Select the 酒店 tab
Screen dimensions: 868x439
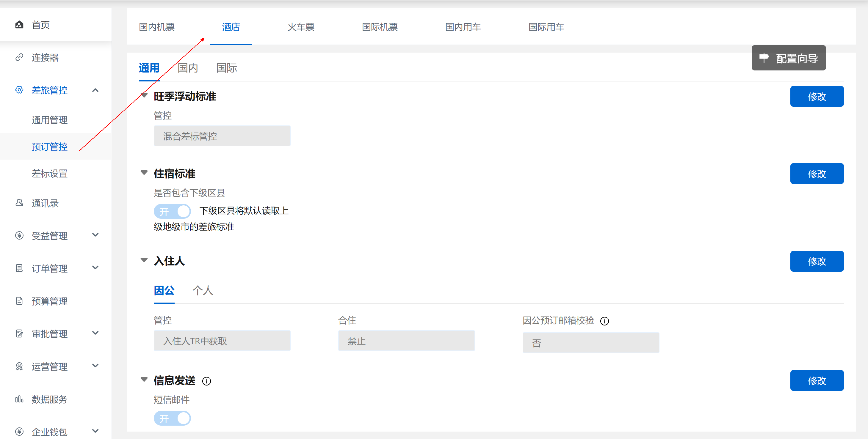[231, 27]
